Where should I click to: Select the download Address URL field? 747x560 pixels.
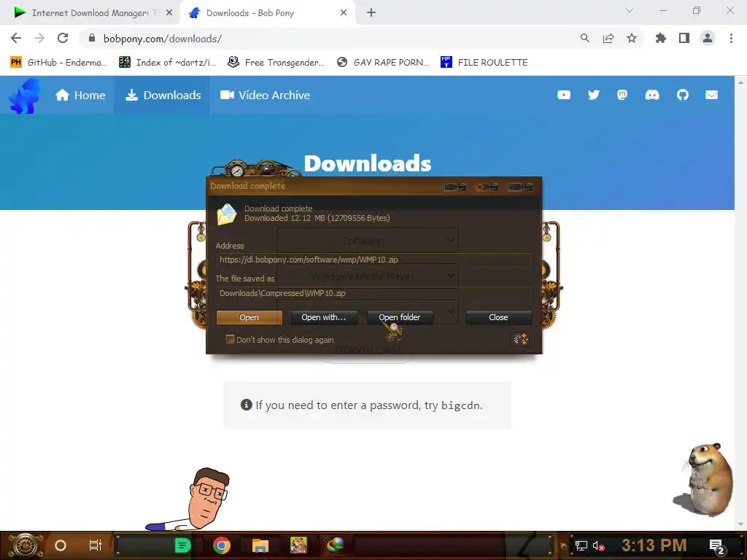(374, 260)
